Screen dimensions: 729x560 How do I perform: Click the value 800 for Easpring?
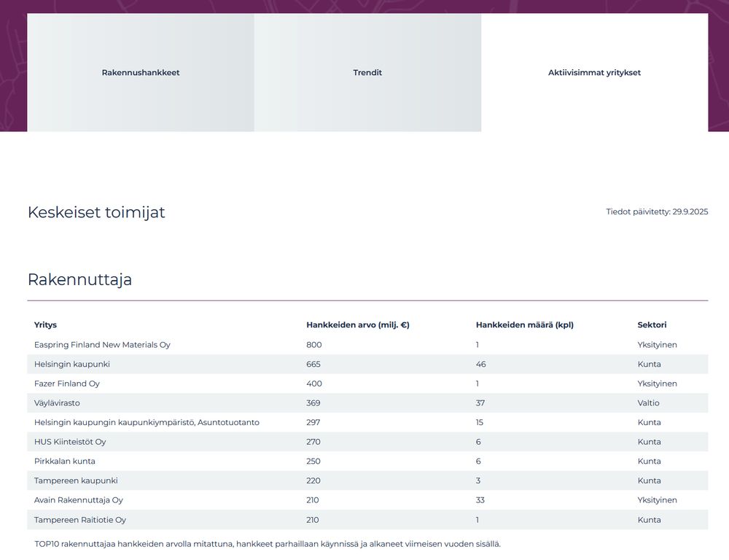point(313,345)
